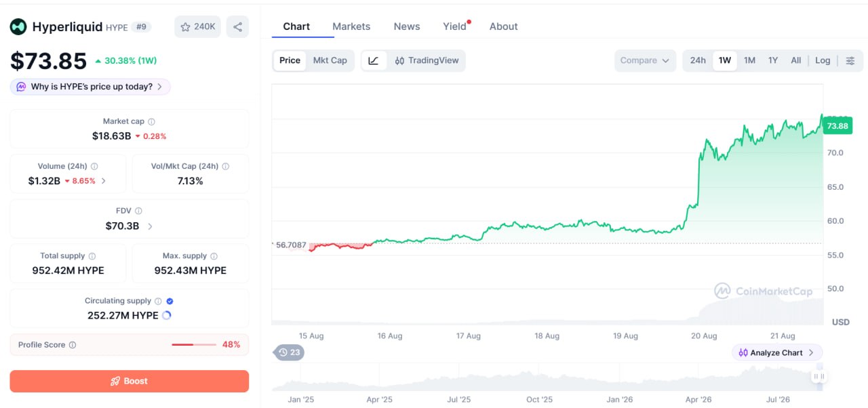Open the Markets tab
868x408 pixels.
(x=351, y=26)
